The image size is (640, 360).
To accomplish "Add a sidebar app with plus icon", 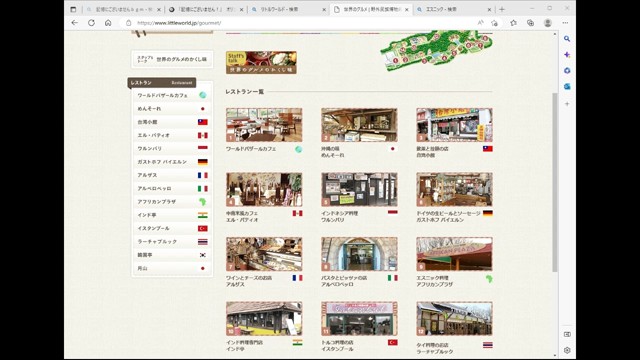I will [567, 104].
